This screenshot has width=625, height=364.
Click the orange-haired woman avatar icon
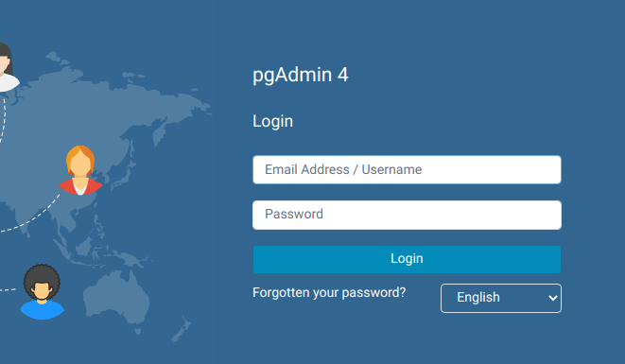[80, 170]
